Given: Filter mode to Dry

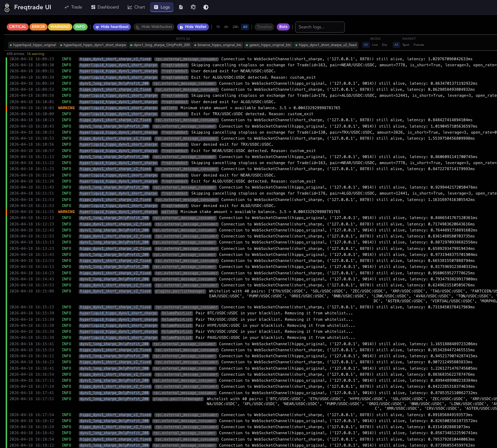Looking at the screenshot, I should [385, 45].
